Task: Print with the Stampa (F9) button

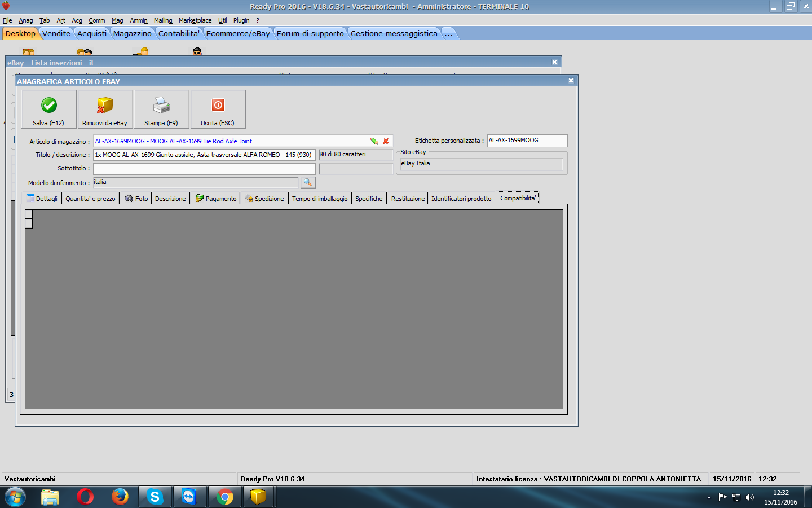Action: (x=161, y=109)
